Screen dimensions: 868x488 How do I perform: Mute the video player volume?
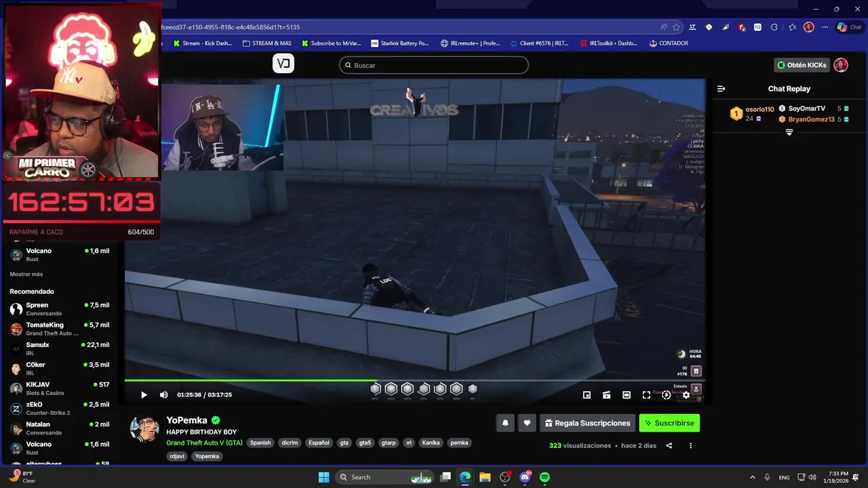tap(163, 394)
